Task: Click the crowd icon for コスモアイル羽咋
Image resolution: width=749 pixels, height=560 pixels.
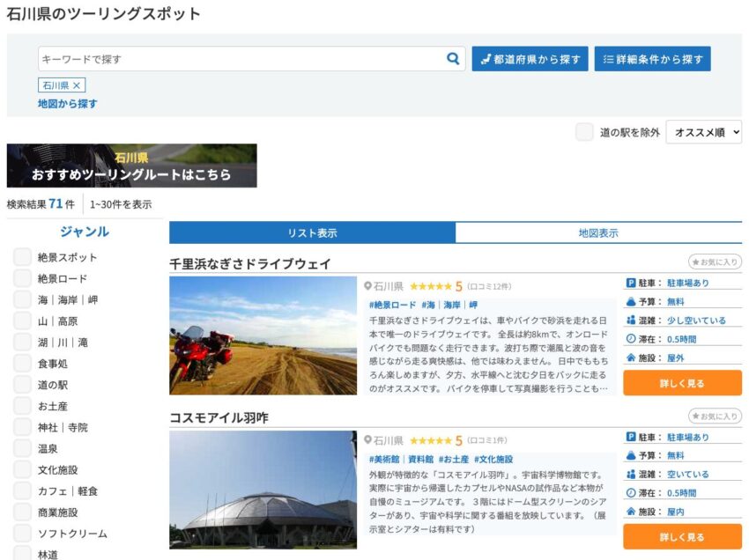Action: [x=631, y=474]
